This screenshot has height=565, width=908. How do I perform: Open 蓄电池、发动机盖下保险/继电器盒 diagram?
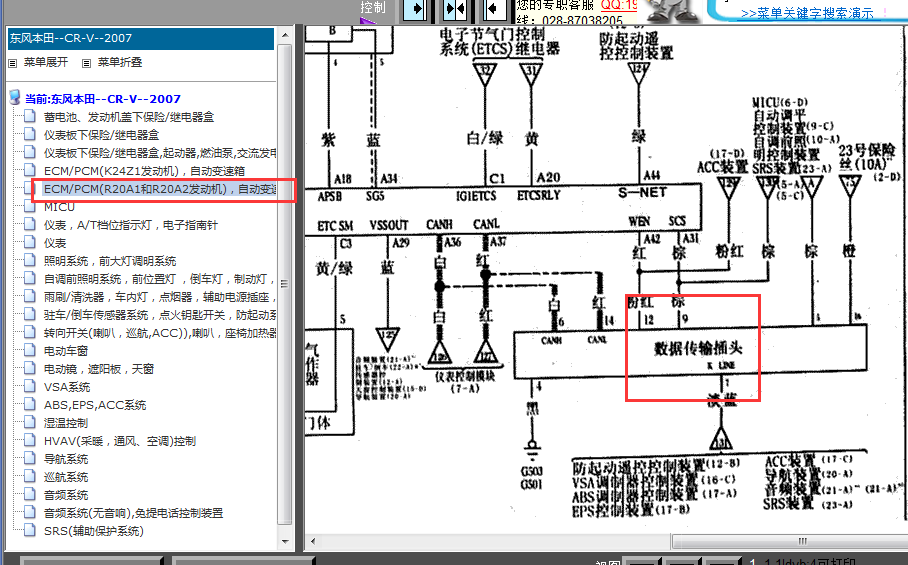tap(129, 117)
